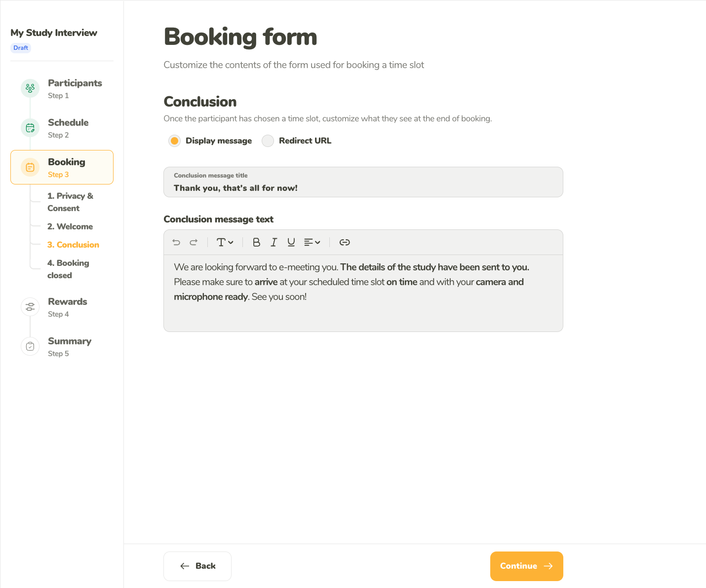Click the Back button

(x=197, y=566)
